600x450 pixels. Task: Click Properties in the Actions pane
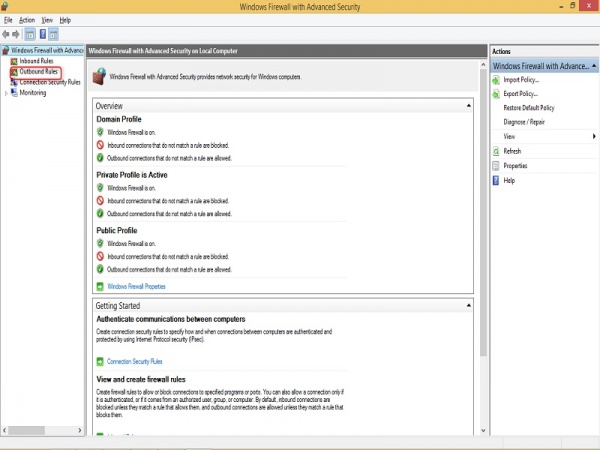tap(515, 166)
